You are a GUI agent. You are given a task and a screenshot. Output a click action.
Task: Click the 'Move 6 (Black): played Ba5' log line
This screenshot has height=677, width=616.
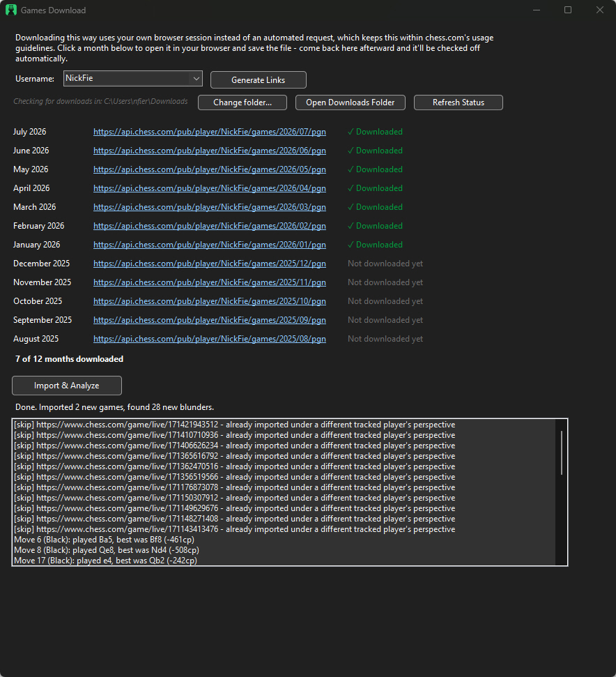(x=104, y=540)
